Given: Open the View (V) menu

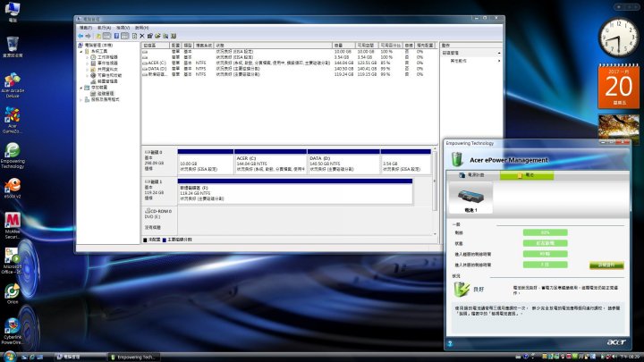Looking at the screenshot, I should [x=123, y=28].
